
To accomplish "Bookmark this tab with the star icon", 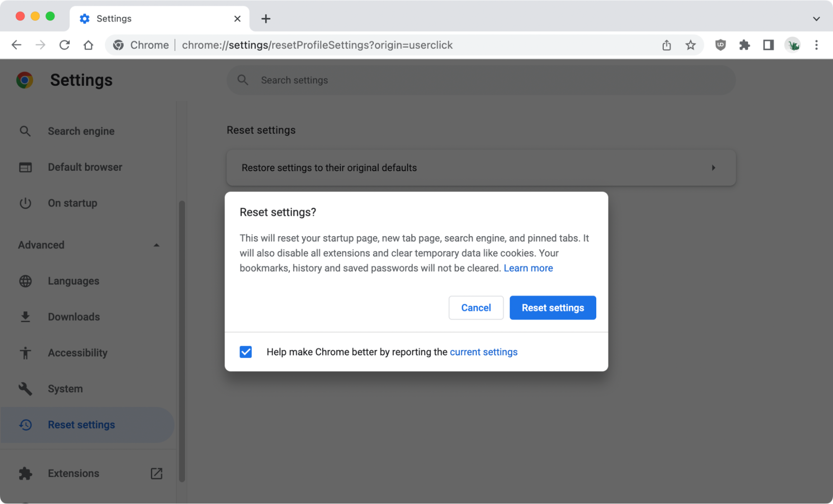I will pyautogui.click(x=690, y=45).
